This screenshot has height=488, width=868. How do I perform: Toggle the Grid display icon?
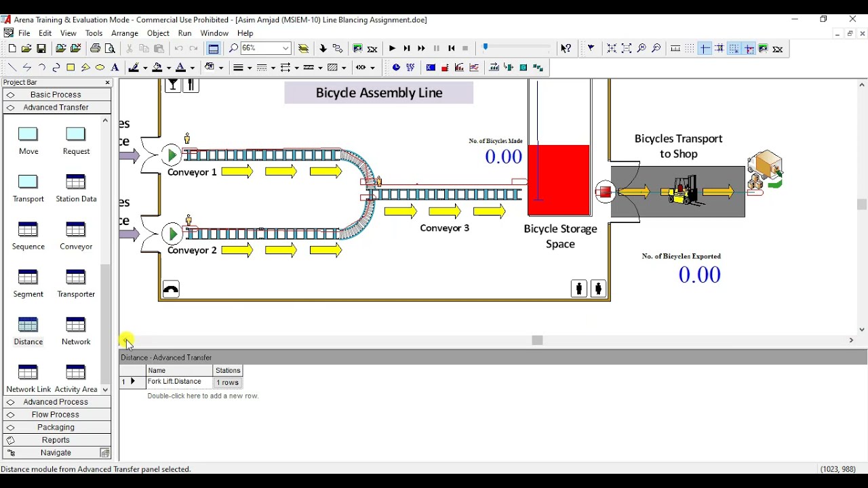pyautogui.click(x=690, y=49)
